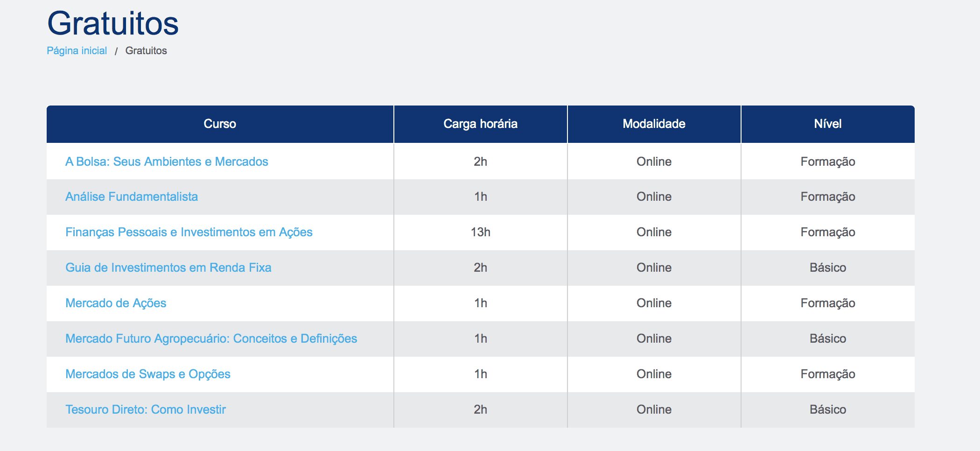The image size is (980, 451).
Task: Click Básico in Guia de Investimentos row
Action: click(828, 268)
